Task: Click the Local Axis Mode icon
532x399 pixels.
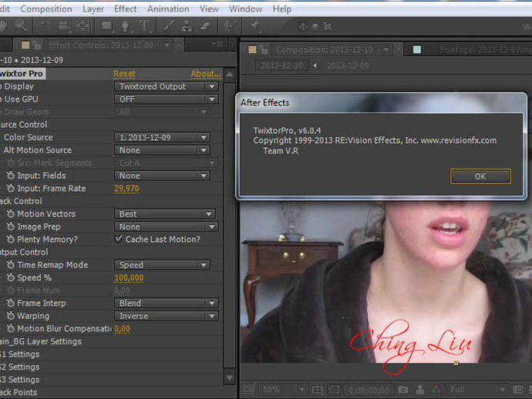Action: click(x=303, y=26)
